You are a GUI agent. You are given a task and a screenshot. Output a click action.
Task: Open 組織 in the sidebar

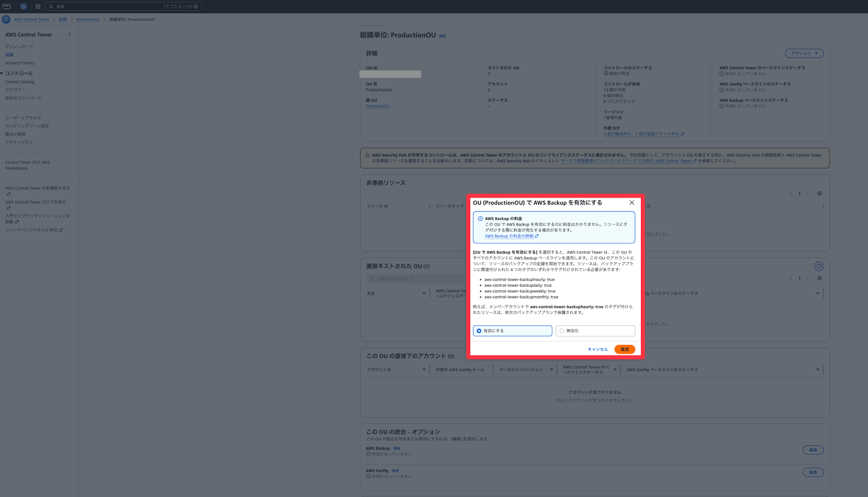coord(9,55)
